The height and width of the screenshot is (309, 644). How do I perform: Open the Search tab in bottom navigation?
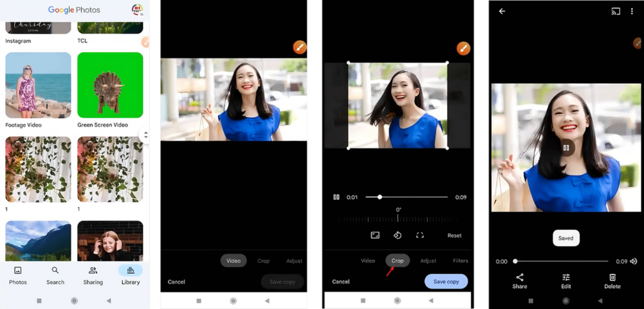55,276
